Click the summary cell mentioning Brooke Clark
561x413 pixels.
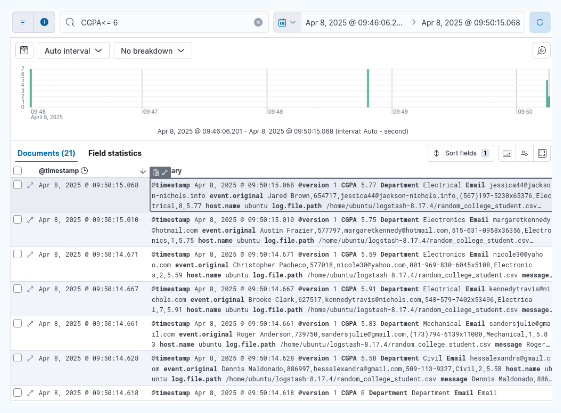click(x=351, y=299)
